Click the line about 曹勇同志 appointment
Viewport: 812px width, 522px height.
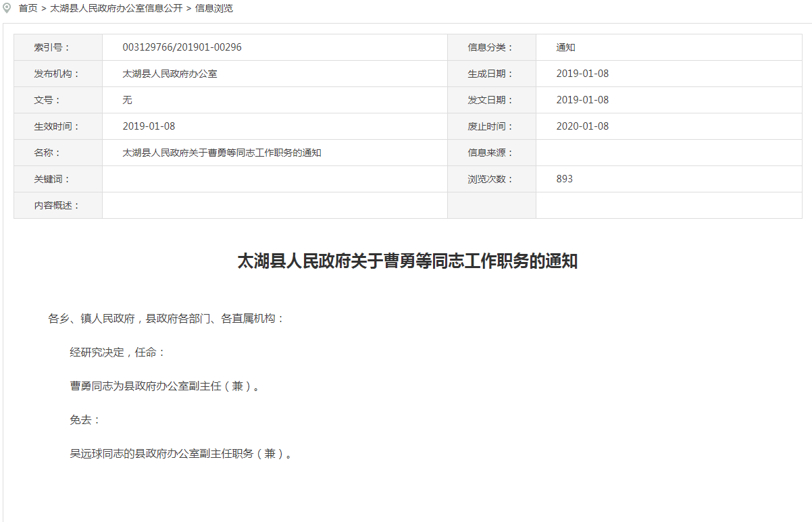tap(166, 386)
